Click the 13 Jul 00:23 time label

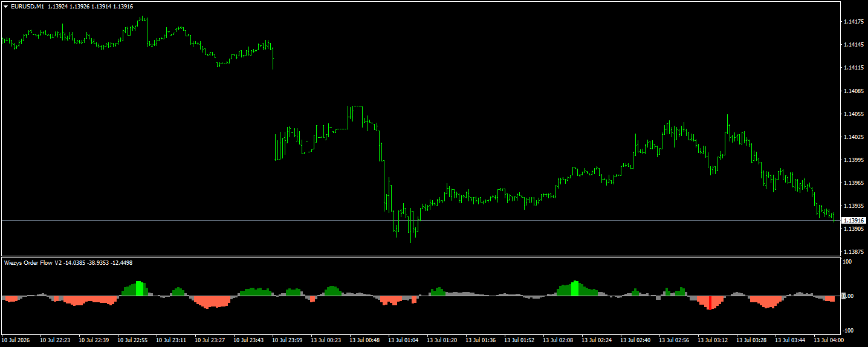click(326, 340)
